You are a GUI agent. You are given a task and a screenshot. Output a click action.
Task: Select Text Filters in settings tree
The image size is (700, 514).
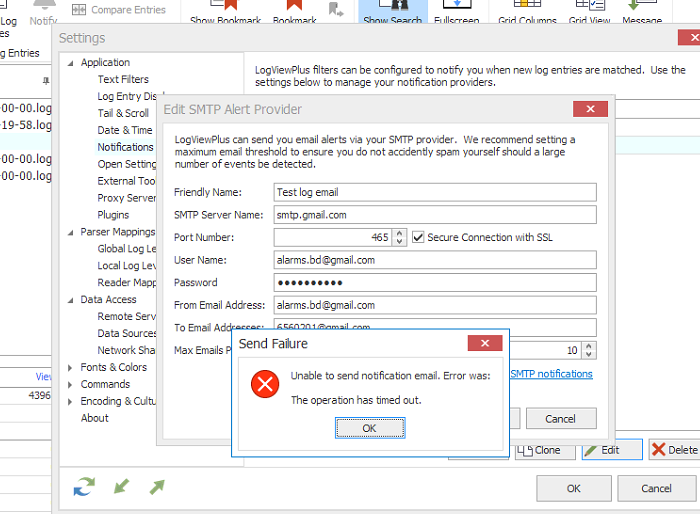tap(123, 79)
